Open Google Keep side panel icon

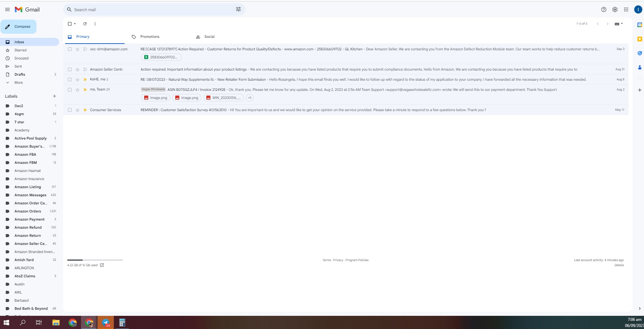pos(640,39)
